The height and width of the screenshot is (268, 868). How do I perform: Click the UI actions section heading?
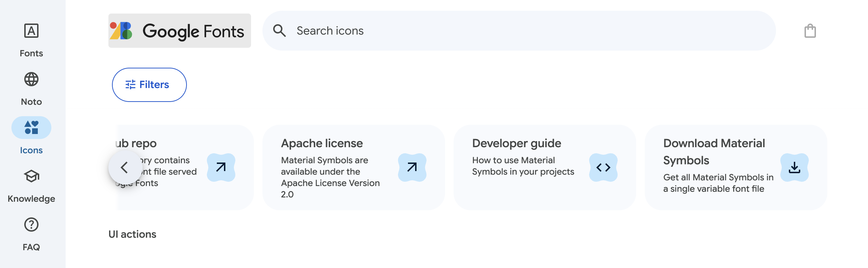click(132, 234)
